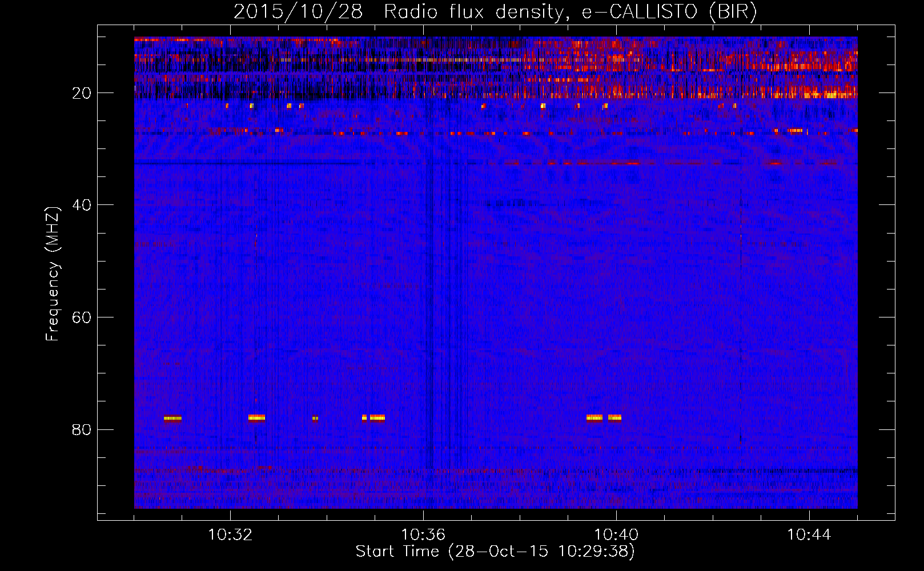Viewport: 924px width, 571px height.
Task: Click the plot title '2015/10/28 Radio flux density'
Action: pyautogui.click(x=495, y=12)
